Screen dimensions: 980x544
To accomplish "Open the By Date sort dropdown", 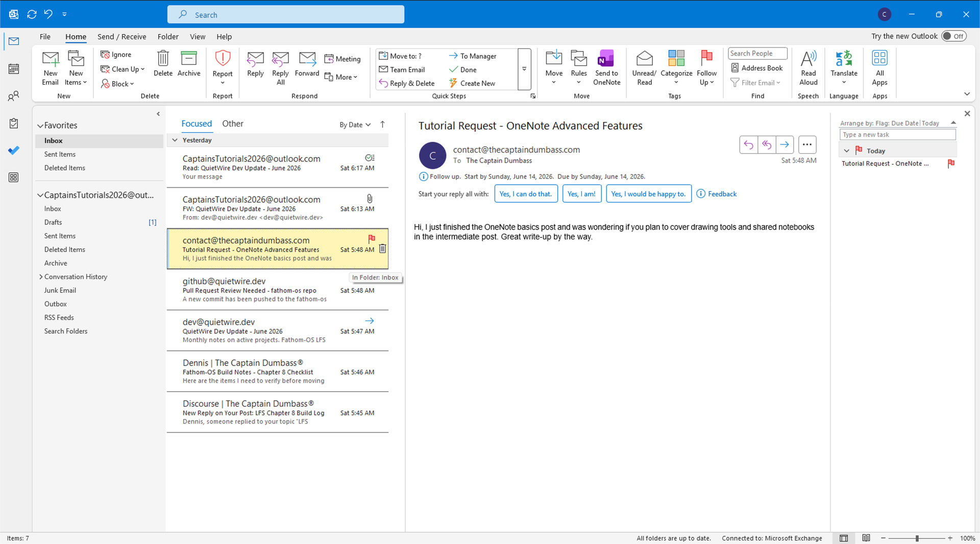I will [355, 125].
